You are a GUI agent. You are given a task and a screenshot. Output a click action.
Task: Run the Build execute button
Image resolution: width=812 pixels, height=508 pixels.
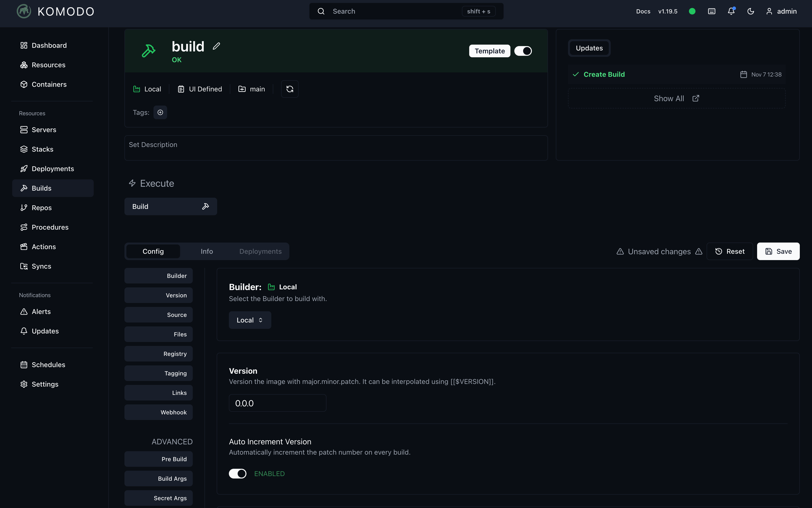click(171, 207)
